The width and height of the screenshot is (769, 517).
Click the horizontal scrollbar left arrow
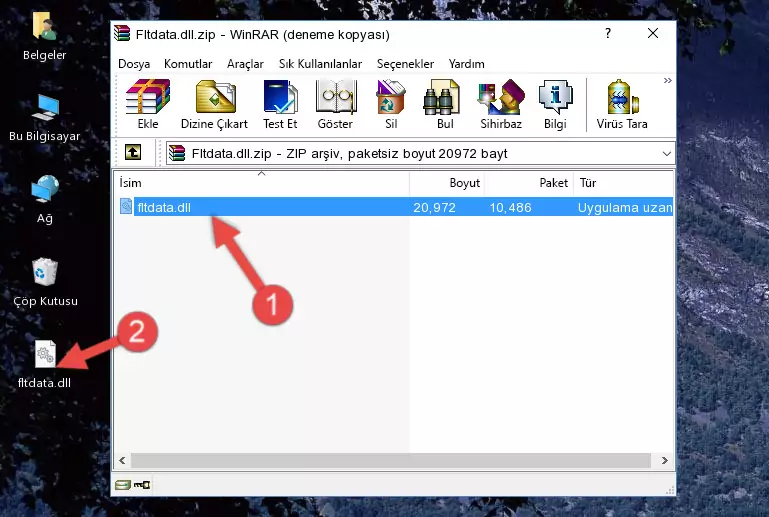tap(122, 460)
